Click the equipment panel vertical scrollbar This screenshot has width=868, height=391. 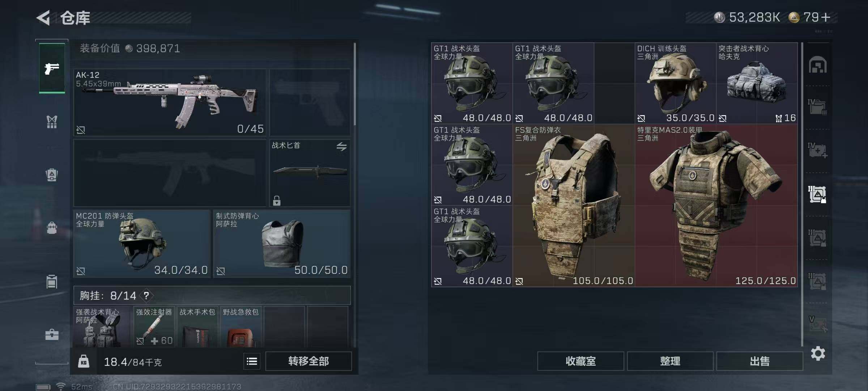355,84
